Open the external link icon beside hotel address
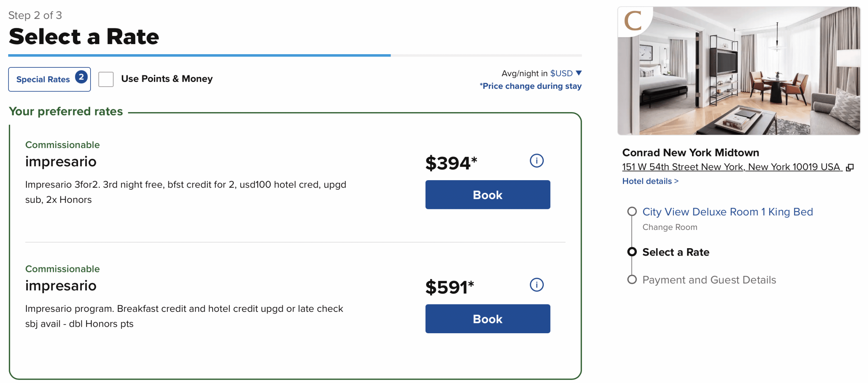 (850, 167)
